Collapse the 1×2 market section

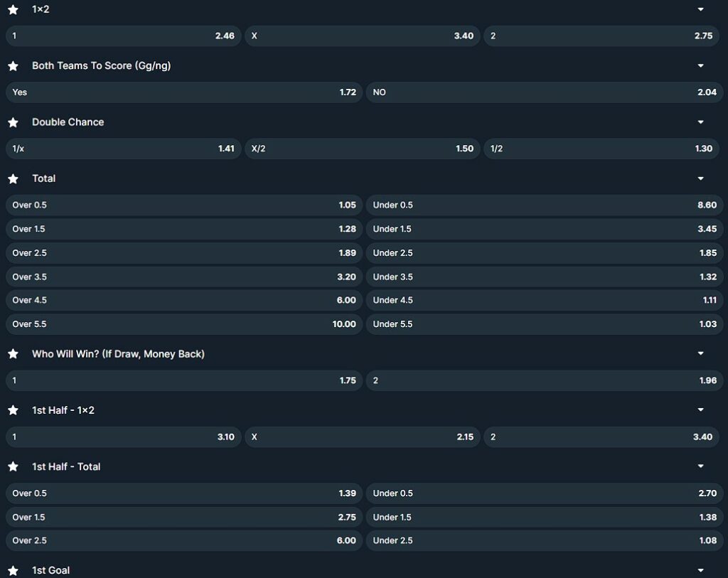701,9
